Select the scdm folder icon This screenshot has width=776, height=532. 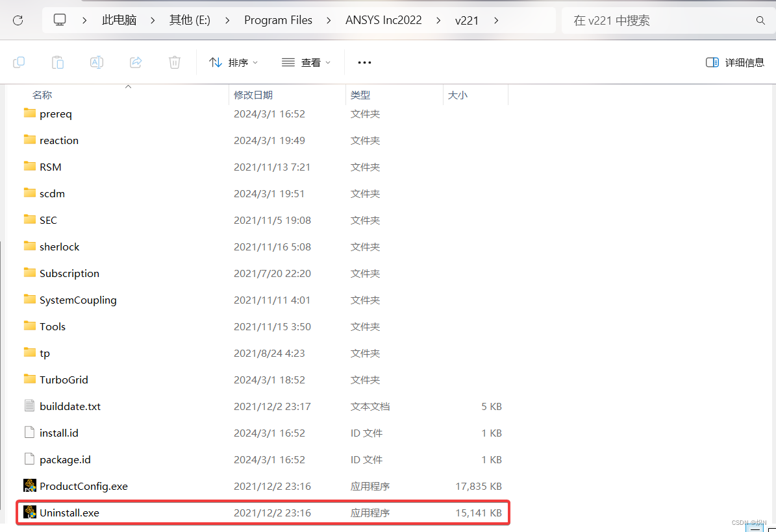tap(30, 193)
